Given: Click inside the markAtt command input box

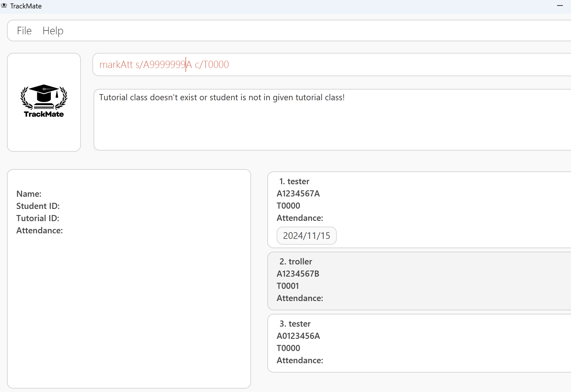Looking at the screenshot, I should pos(320,65).
